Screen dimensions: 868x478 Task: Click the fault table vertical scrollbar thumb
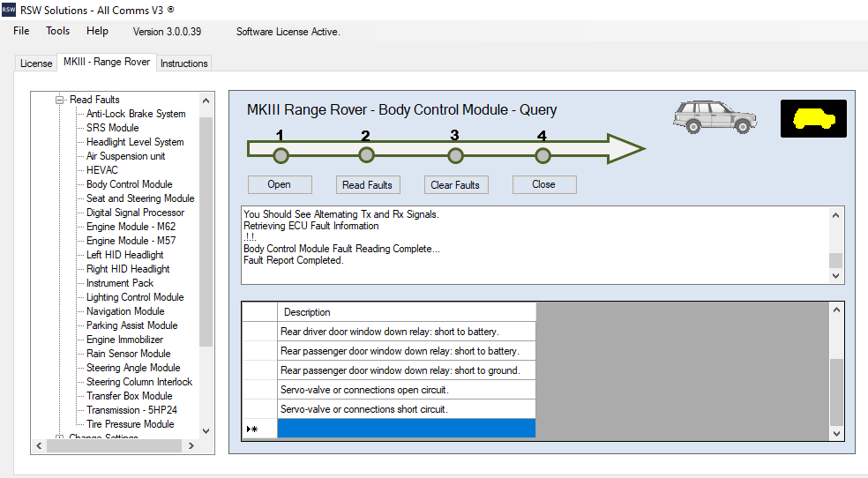[x=836, y=392]
